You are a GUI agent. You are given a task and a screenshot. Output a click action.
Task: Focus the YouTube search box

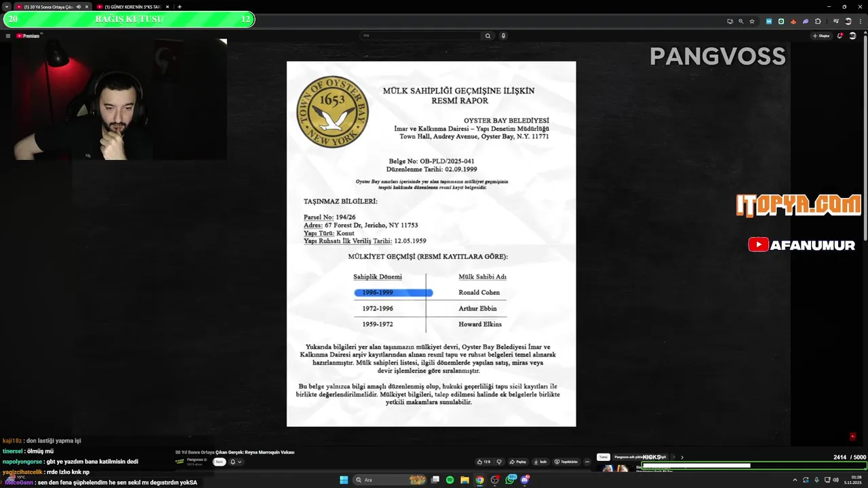(x=420, y=35)
